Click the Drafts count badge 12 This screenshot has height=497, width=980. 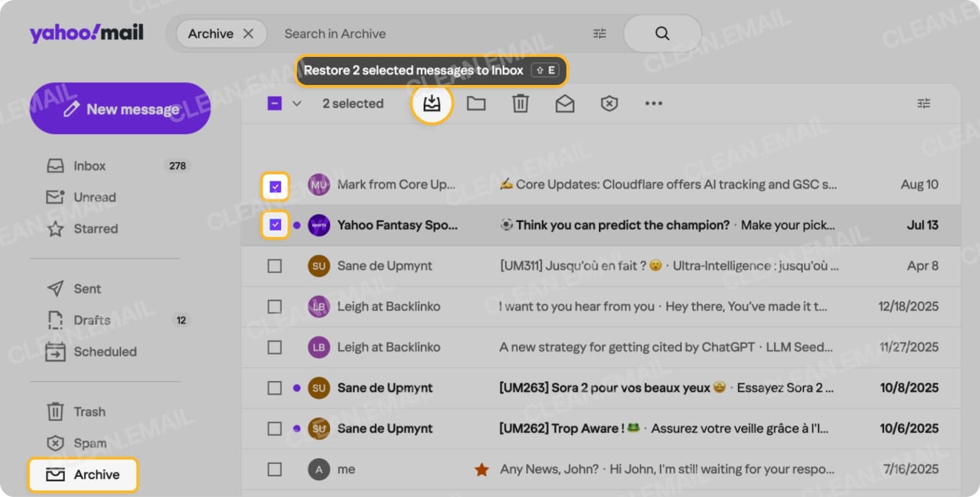click(x=182, y=321)
